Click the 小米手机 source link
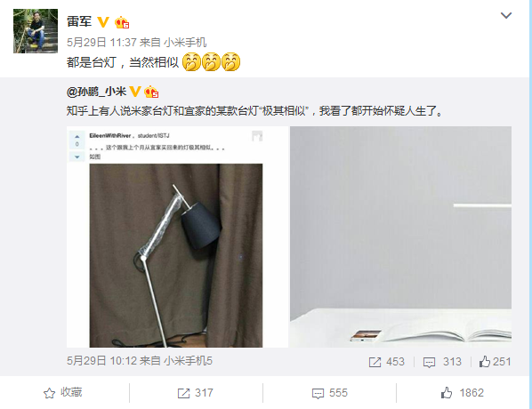 point(185,43)
